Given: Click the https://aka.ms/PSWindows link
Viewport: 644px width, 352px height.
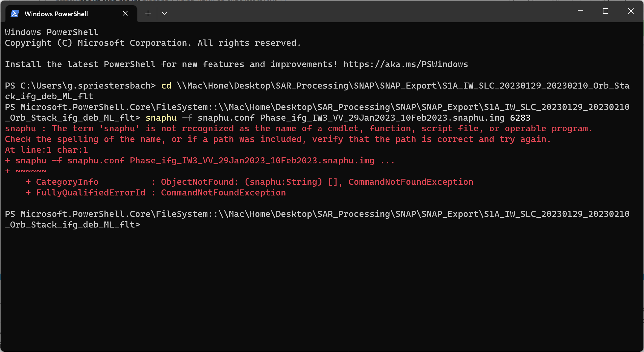Looking at the screenshot, I should point(406,64).
